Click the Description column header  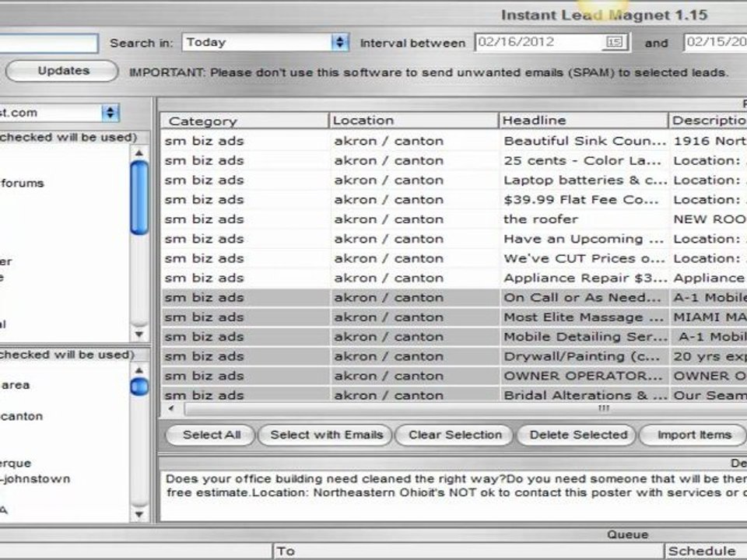coord(708,121)
